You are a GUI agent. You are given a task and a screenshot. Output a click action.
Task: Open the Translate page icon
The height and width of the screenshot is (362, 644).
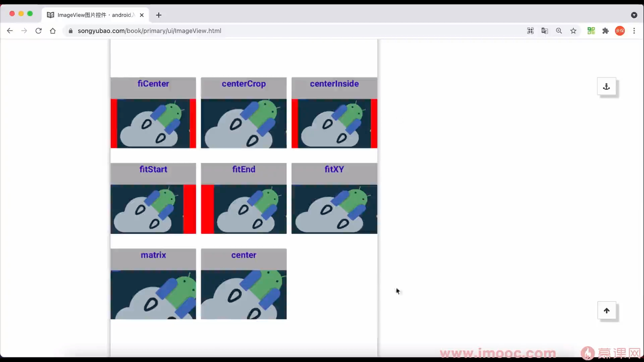545,31
